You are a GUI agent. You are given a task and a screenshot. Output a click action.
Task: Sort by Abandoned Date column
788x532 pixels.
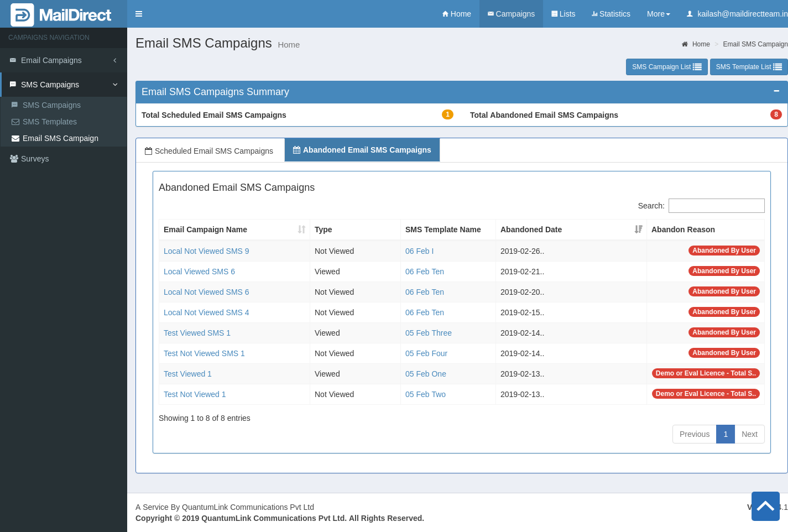tap(638, 230)
